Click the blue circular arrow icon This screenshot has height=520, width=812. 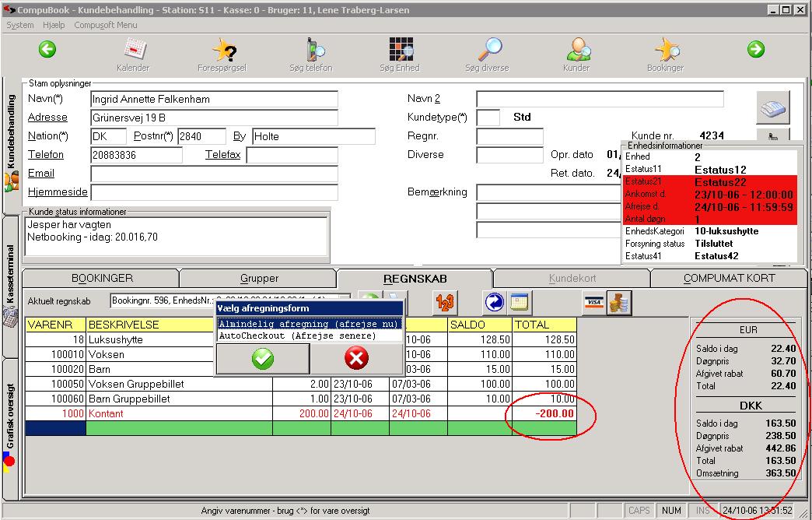point(494,302)
